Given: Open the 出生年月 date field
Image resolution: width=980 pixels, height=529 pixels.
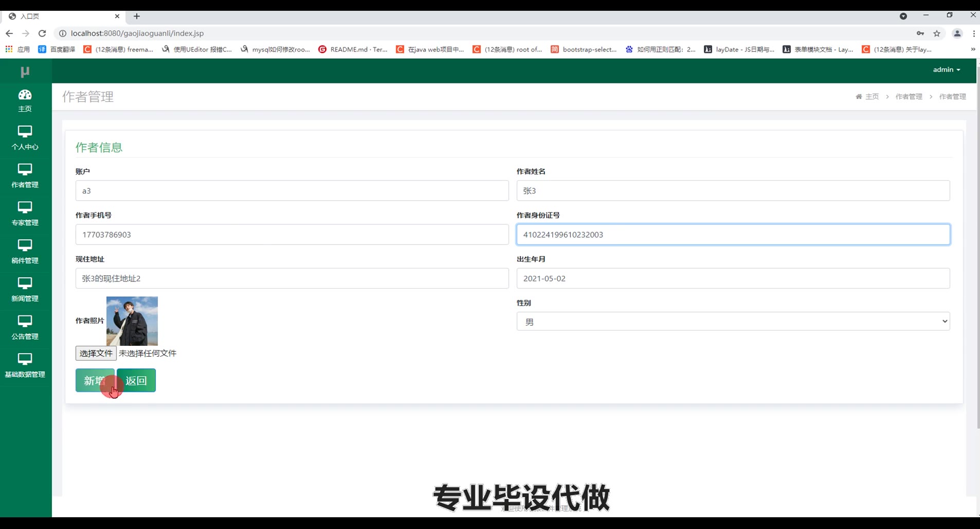Looking at the screenshot, I should pos(733,278).
